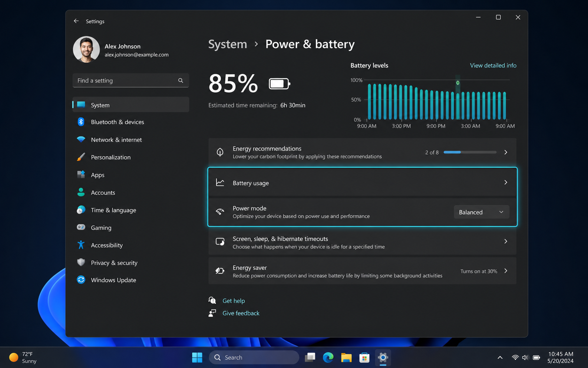The width and height of the screenshot is (588, 368).
Task: Open Alex Johnson account profile
Action: (x=121, y=50)
